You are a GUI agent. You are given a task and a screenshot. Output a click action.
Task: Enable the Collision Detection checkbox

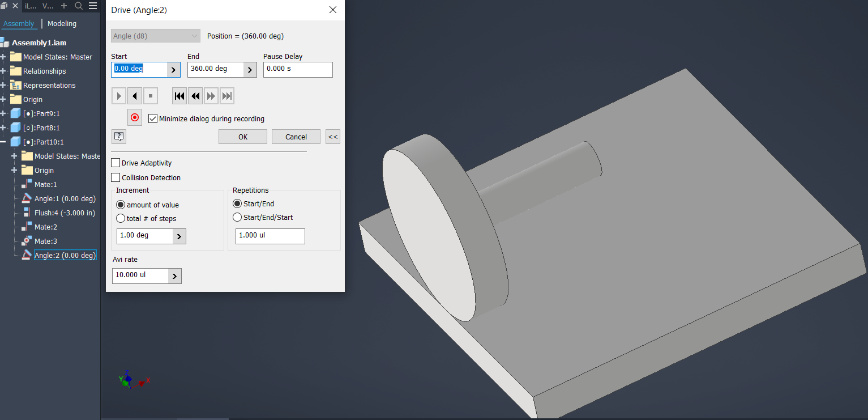115,177
